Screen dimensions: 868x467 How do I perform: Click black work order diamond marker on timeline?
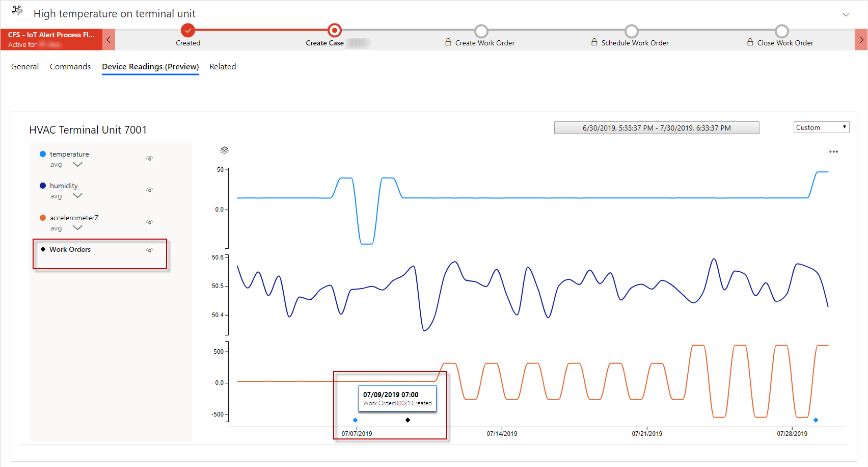[x=408, y=420]
